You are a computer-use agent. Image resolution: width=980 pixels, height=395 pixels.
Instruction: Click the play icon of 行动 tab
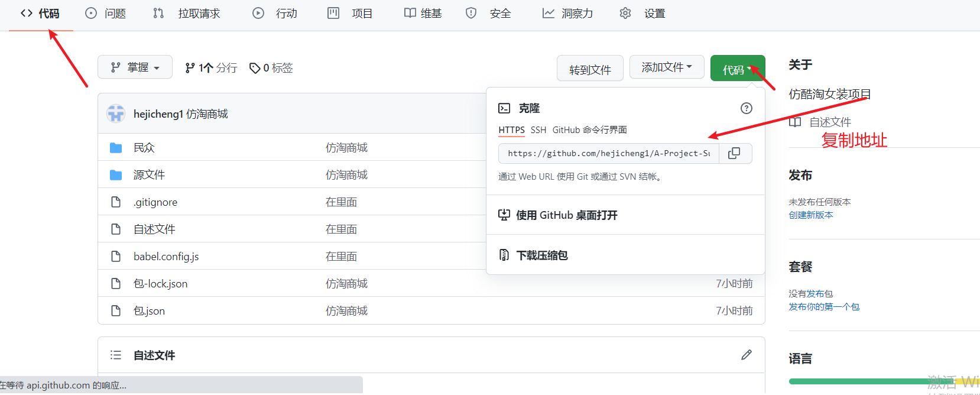[x=258, y=13]
